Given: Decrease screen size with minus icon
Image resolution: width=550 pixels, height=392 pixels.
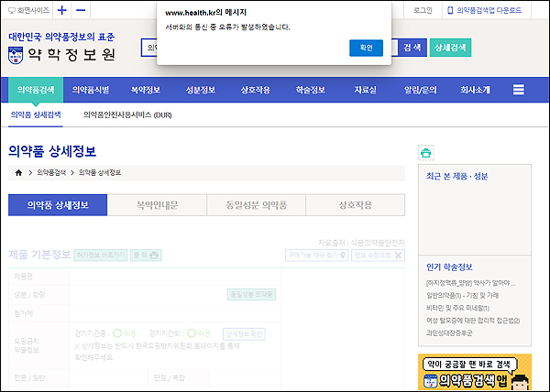Looking at the screenshot, I should tap(81, 10).
